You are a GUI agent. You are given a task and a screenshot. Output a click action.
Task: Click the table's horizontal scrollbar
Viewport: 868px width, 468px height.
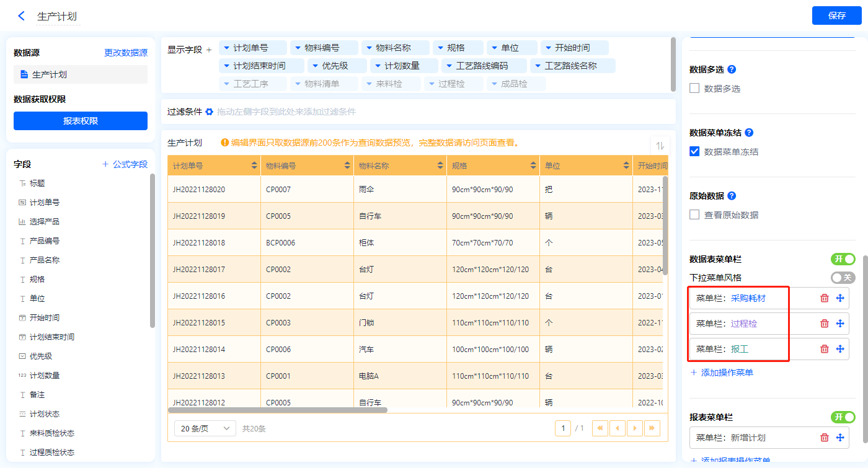click(277, 410)
